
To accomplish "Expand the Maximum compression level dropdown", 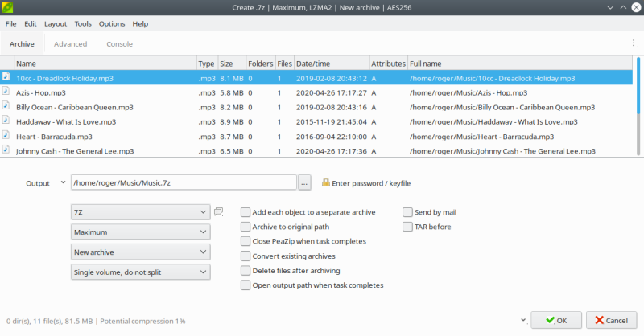I will 139,232.
